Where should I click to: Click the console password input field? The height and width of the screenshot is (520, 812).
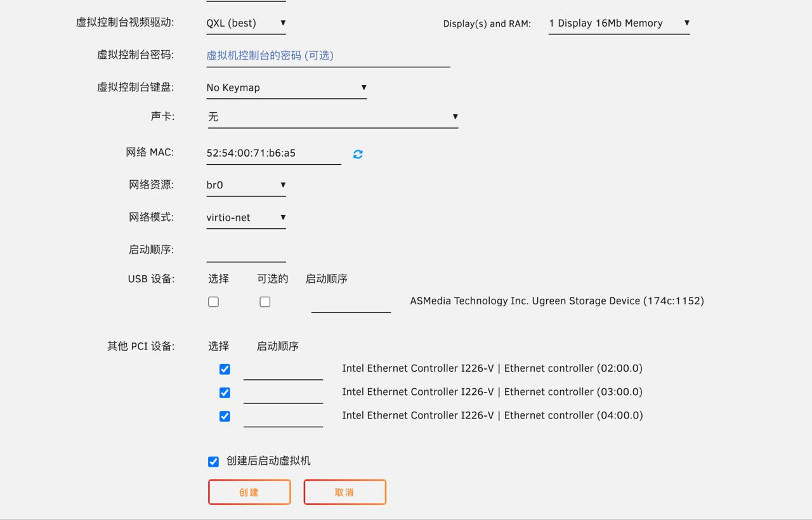327,56
